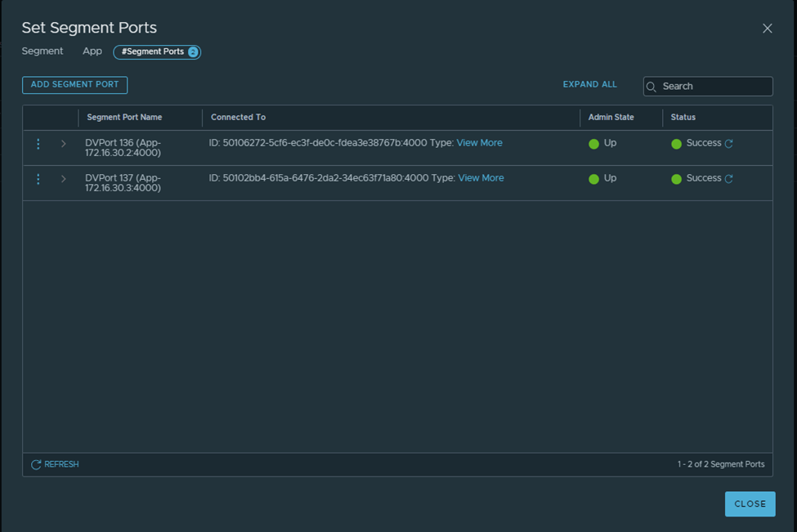Close dialog with the X icon
The width and height of the screenshot is (797, 532).
pyautogui.click(x=767, y=29)
